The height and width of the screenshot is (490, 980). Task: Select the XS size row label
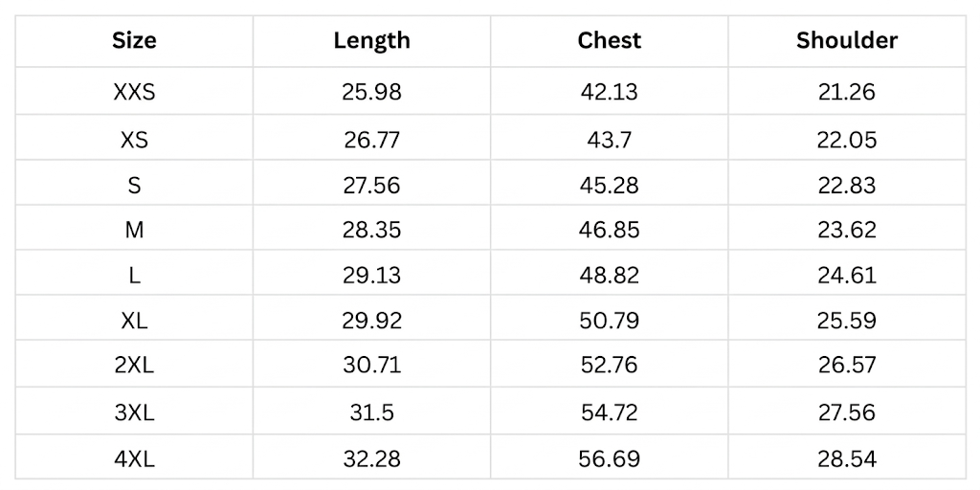click(x=134, y=140)
